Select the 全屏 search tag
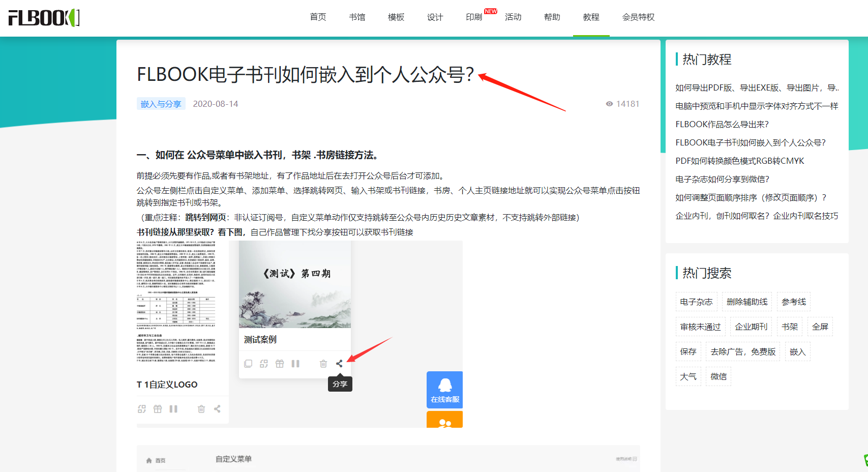This screenshot has width=868, height=472. point(820,327)
